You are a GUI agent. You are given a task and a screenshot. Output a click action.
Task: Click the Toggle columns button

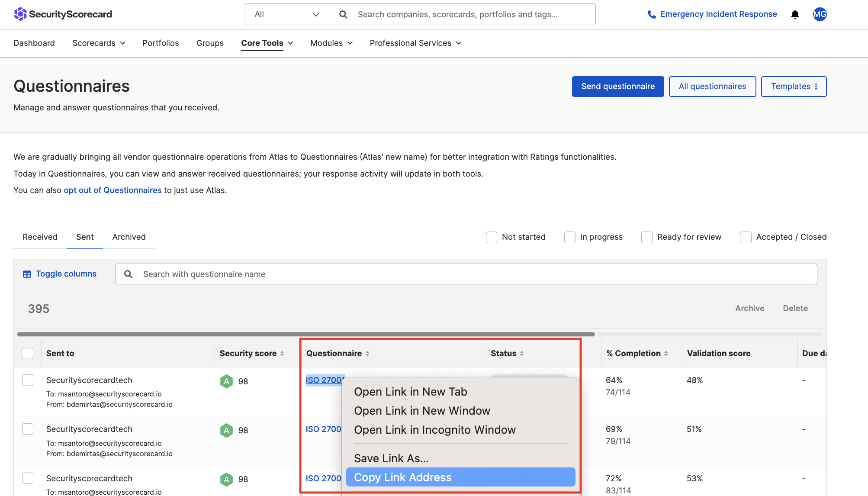click(60, 274)
